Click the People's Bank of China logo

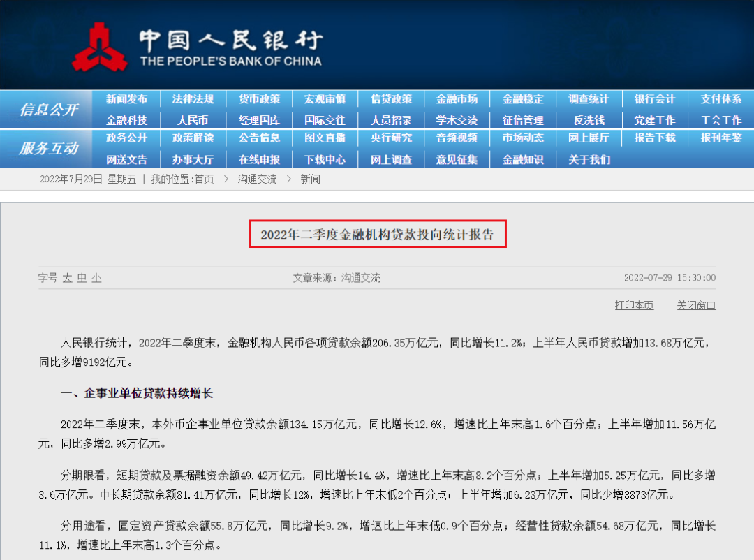point(197,47)
